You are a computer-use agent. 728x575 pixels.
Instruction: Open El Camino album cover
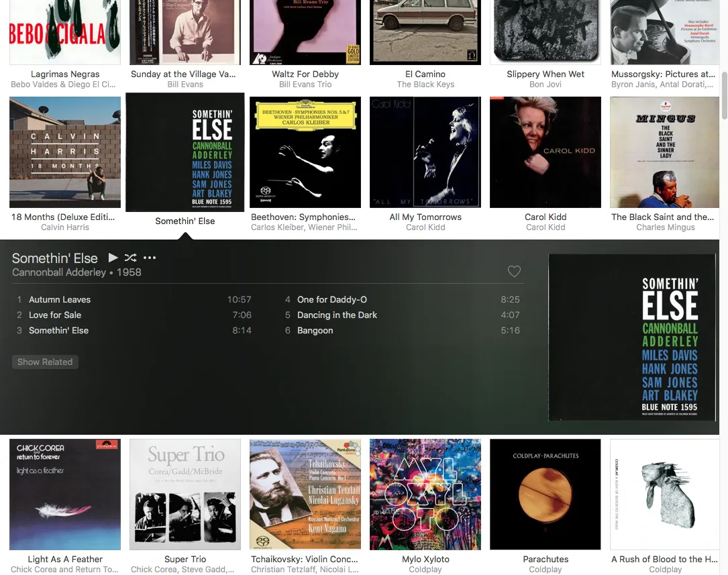[425, 32]
